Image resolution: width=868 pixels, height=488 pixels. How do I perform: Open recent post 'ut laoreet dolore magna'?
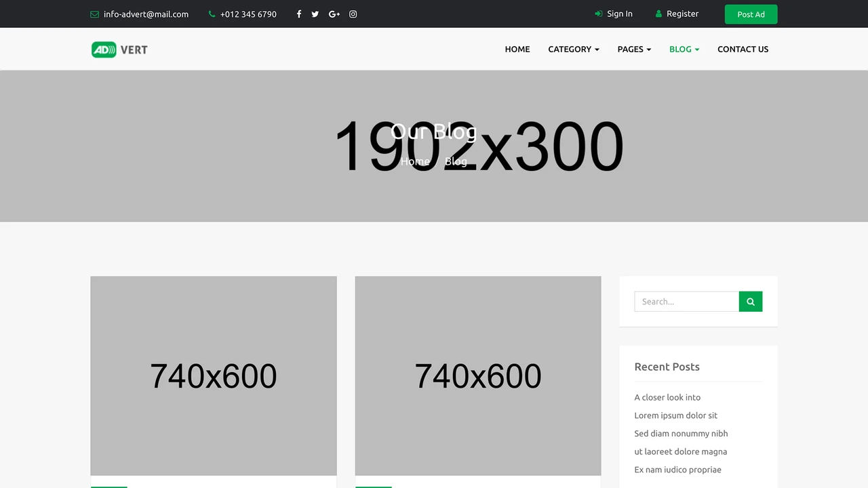[680, 451]
